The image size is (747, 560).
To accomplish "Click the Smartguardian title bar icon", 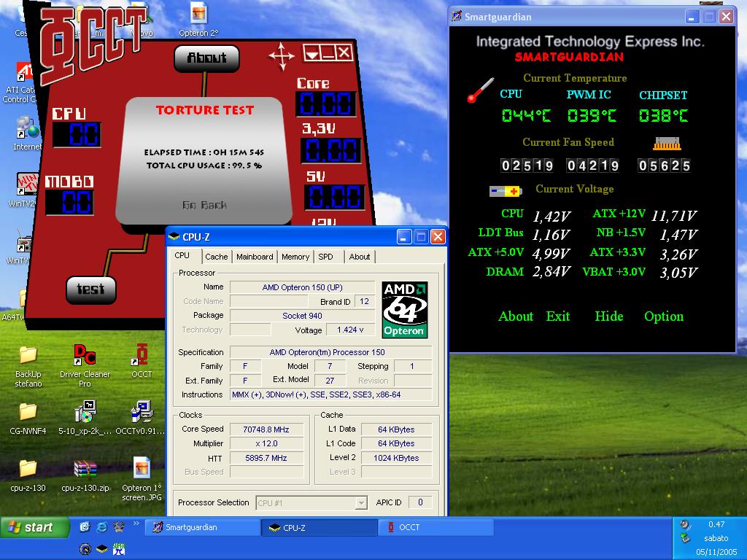I will tap(457, 17).
